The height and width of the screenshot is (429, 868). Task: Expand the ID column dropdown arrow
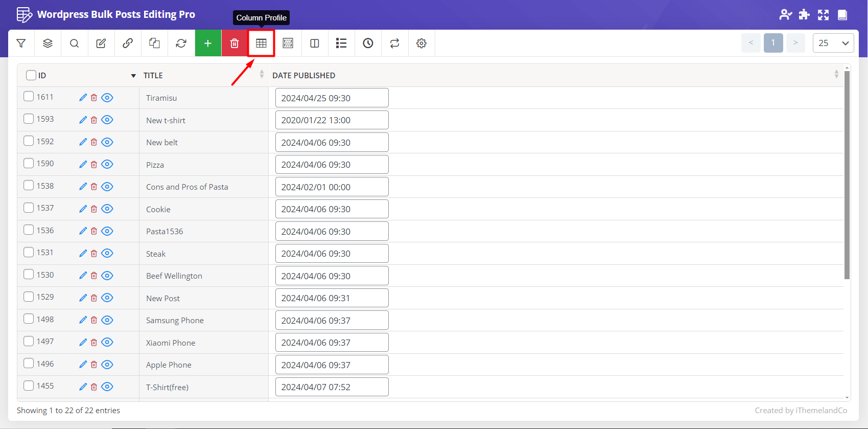[133, 76]
